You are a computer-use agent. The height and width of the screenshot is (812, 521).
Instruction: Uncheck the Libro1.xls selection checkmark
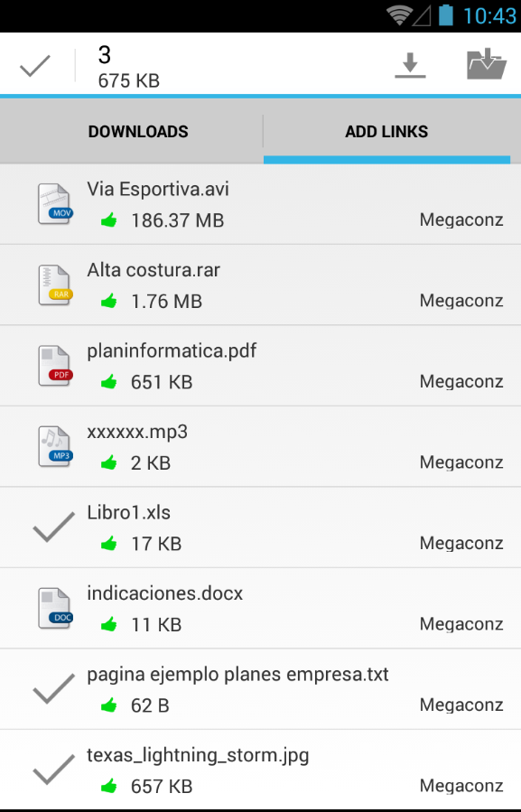tap(54, 527)
